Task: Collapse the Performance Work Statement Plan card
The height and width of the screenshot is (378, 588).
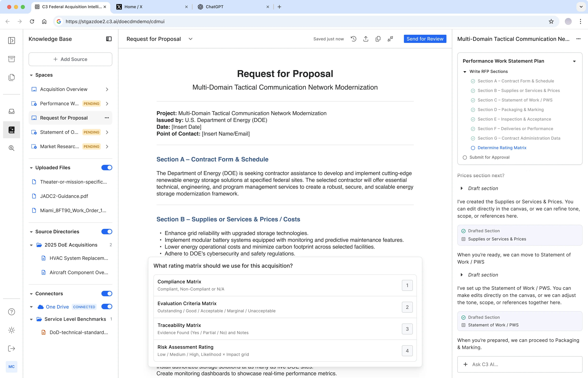Action: pos(574,61)
